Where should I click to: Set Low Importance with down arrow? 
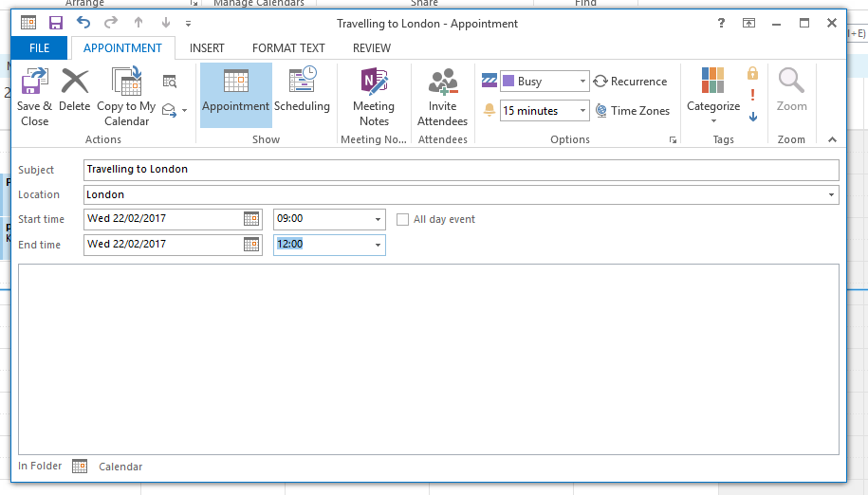click(753, 117)
